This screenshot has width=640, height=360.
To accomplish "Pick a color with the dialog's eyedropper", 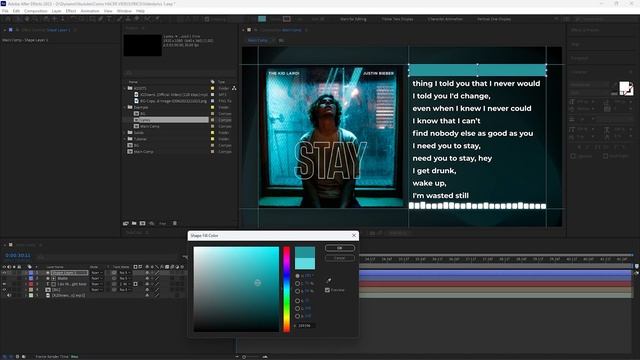I will coord(328,280).
